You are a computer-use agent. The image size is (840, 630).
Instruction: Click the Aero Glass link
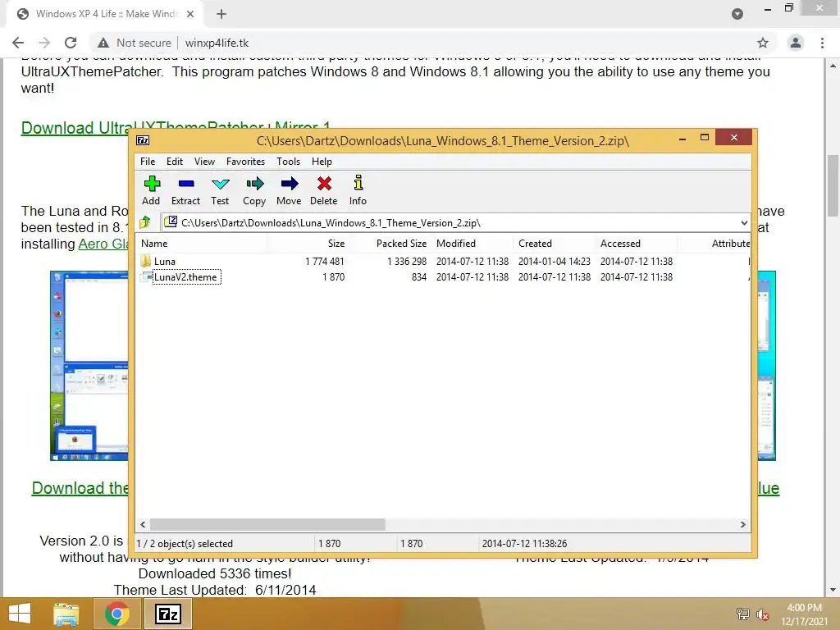click(x=104, y=244)
